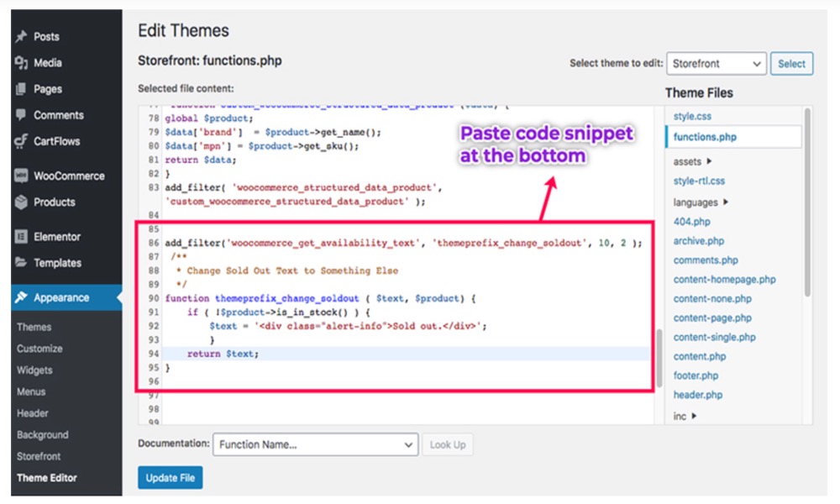Click the Pages icon in sidebar
Image resolution: width=840 pixels, height=504 pixels.
click(22, 89)
